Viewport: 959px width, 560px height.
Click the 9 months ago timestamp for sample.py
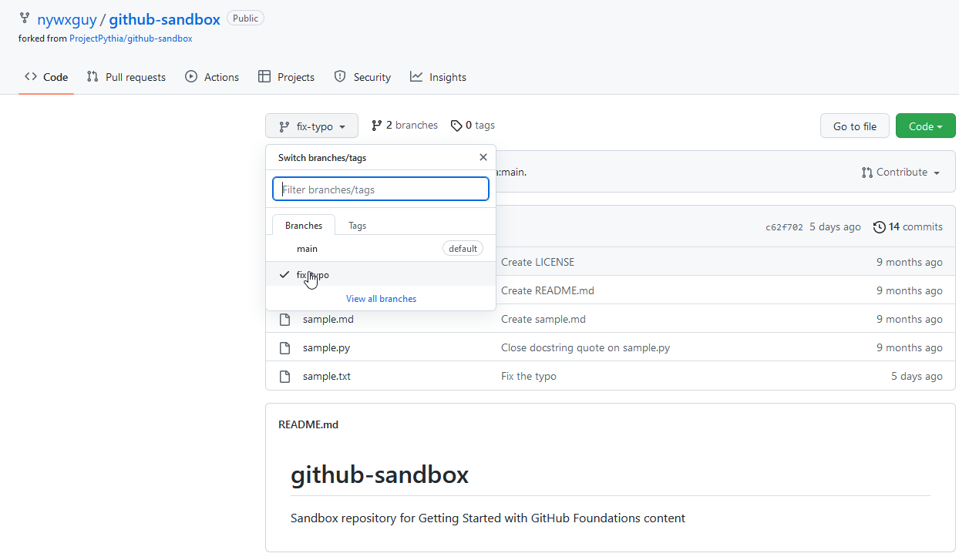(910, 347)
